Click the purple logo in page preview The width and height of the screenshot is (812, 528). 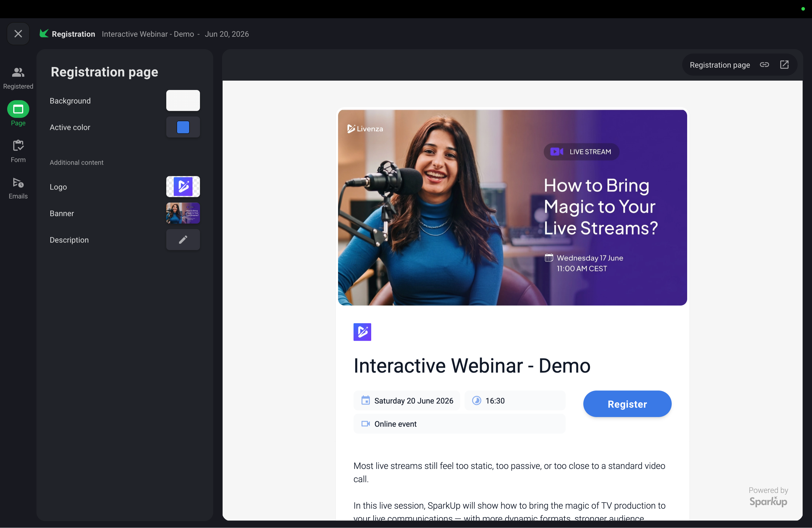point(362,332)
